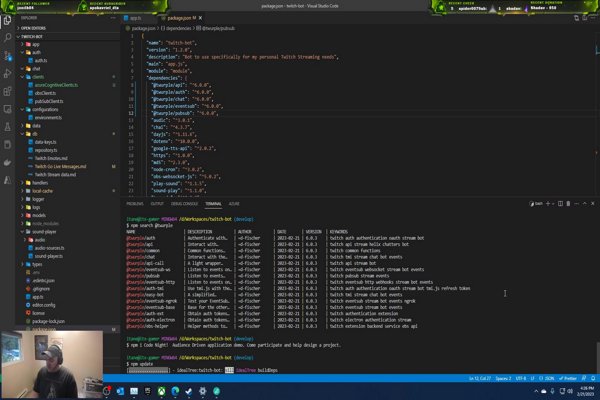This screenshot has height=400, width=600.
Task: Close the package.json editor tab
Action: 201,18
